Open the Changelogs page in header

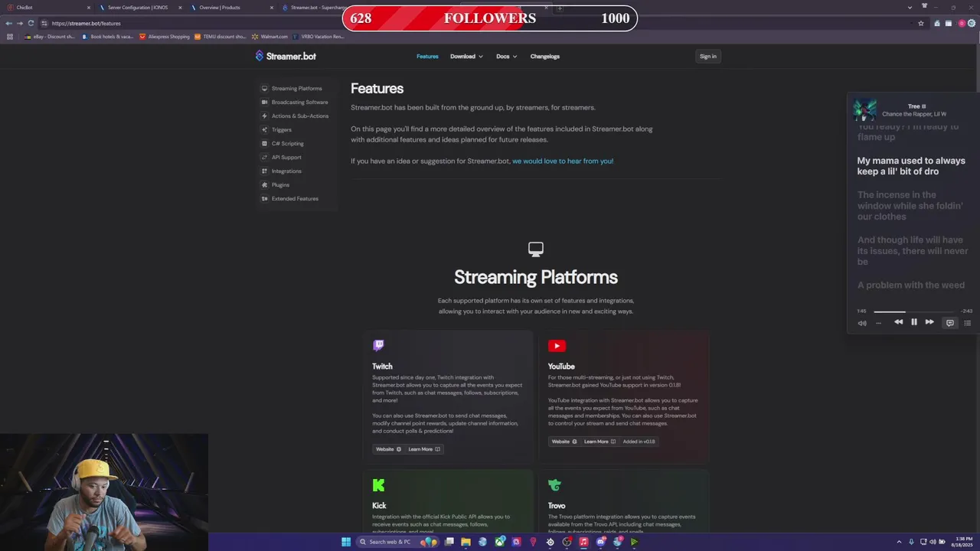point(545,56)
